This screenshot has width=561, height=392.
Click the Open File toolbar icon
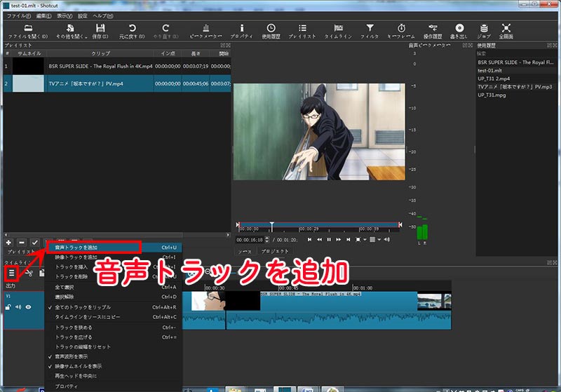coord(28,31)
